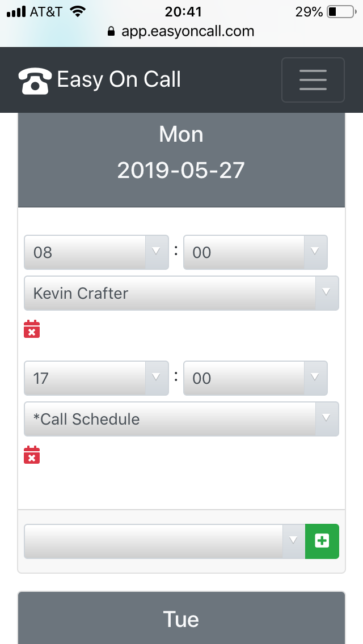
Task: Open the empty new-entry dropdown
Action: click(164, 541)
